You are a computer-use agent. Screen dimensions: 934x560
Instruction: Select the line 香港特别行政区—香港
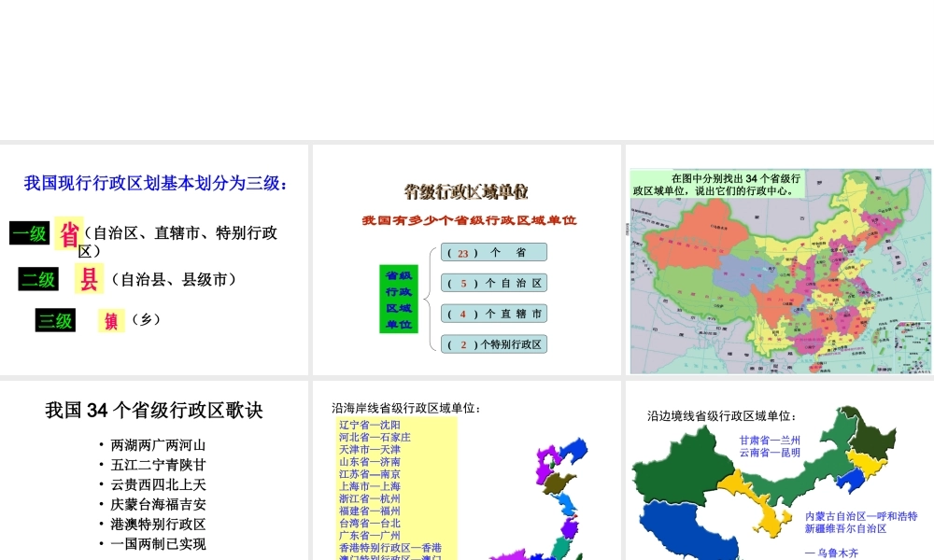click(x=390, y=548)
